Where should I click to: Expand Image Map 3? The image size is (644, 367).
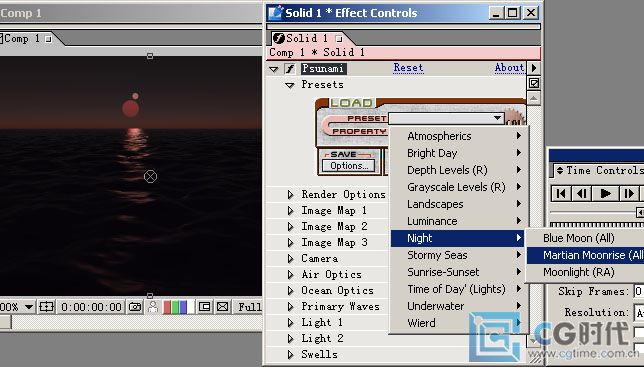pyautogui.click(x=290, y=243)
